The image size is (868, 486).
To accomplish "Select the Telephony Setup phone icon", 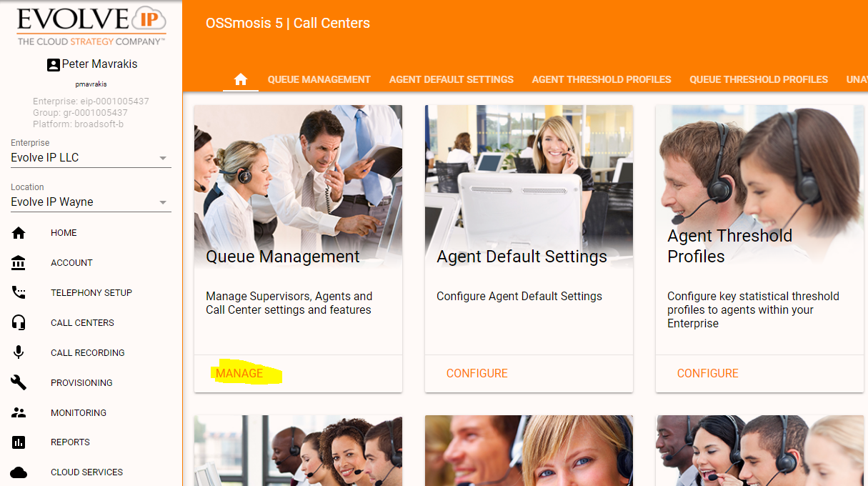I will pos(19,292).
